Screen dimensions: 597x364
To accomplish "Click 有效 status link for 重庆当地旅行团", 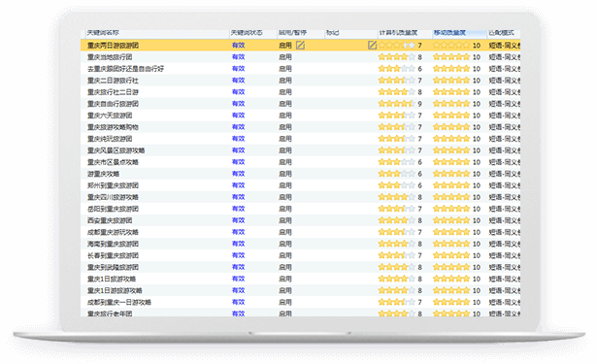I will pos(239,57).
